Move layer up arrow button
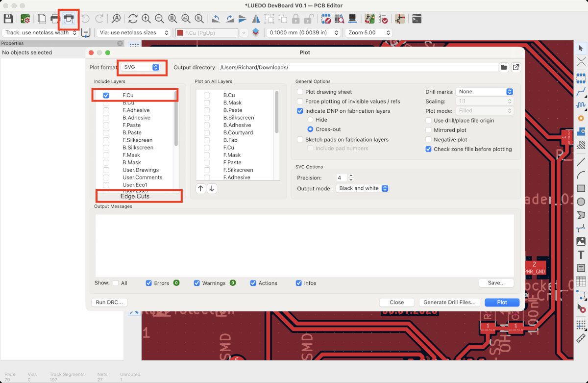The image size is (588, 383). tap(201, 188)
